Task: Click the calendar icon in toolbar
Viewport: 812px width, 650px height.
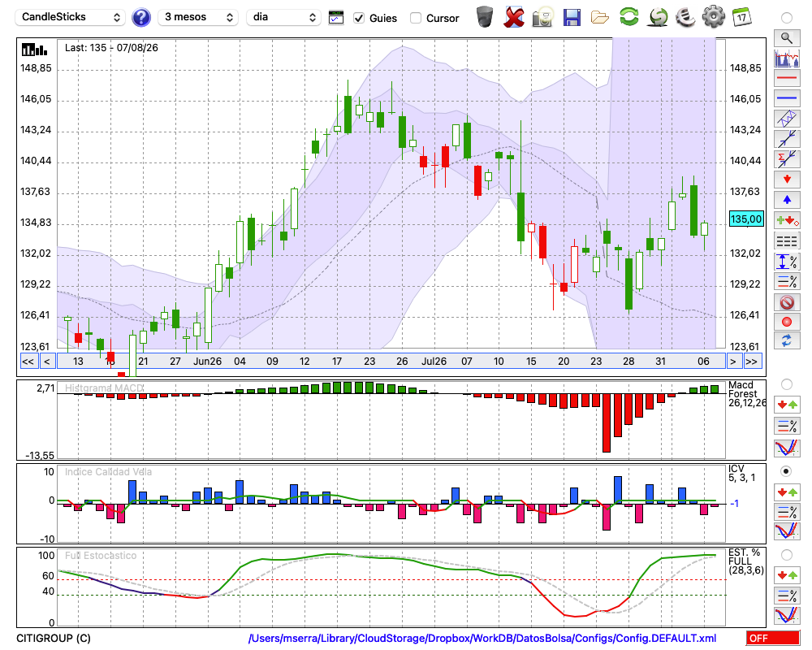Action: point(741,17)
